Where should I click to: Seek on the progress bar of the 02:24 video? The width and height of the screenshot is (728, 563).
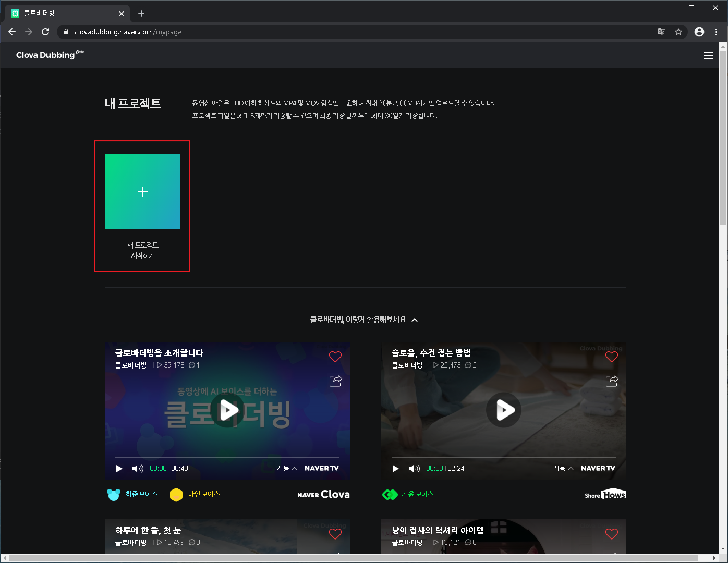click(x=504, y=457)
